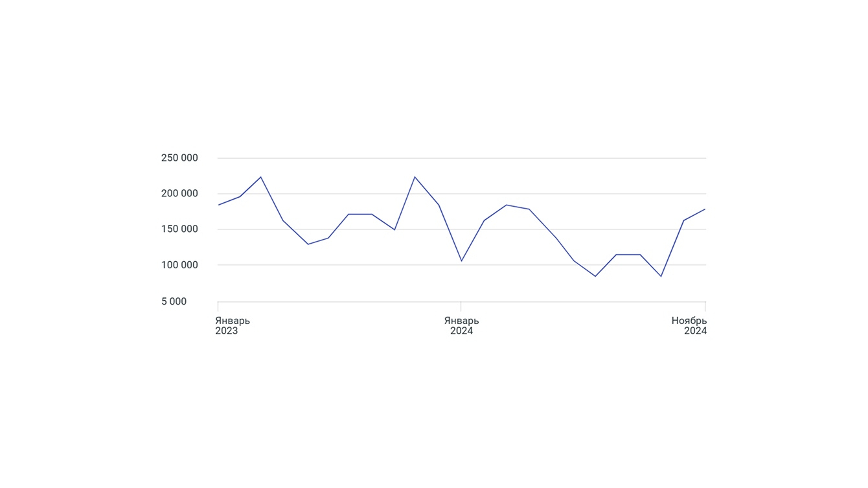Click the Январь 2023 x-axis label
Screen dimensions: 868x488
coord(232,325)
